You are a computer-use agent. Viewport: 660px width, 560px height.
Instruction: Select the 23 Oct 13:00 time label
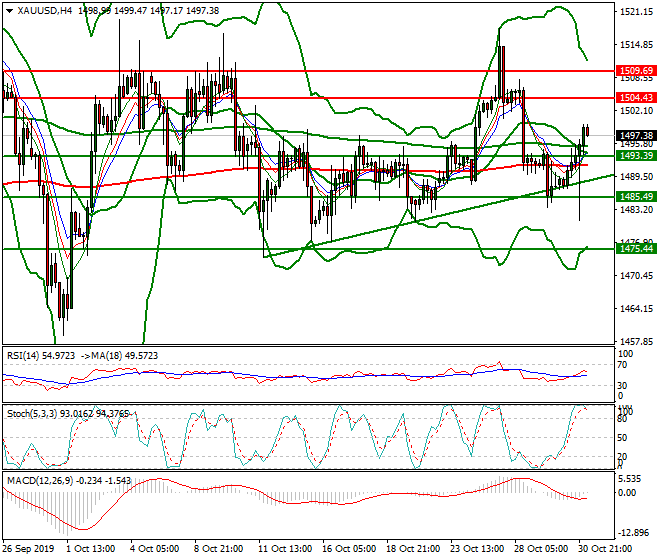click(477, 549)
